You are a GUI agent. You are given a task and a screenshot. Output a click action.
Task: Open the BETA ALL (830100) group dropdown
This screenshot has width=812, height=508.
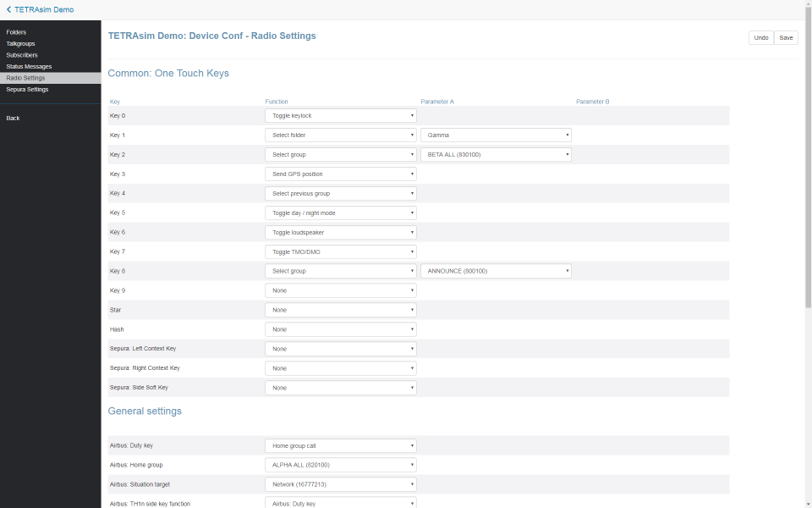coord(496,155)
